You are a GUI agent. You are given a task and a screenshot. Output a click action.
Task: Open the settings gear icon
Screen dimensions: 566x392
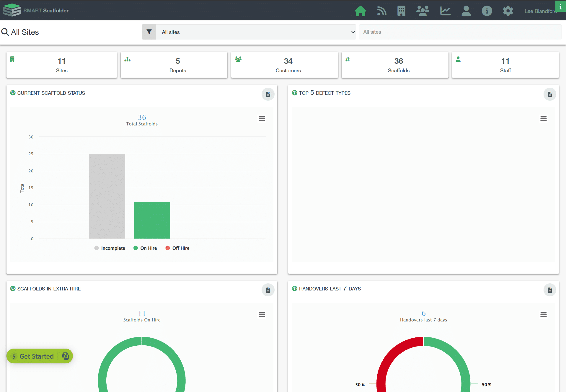[508, 11]
